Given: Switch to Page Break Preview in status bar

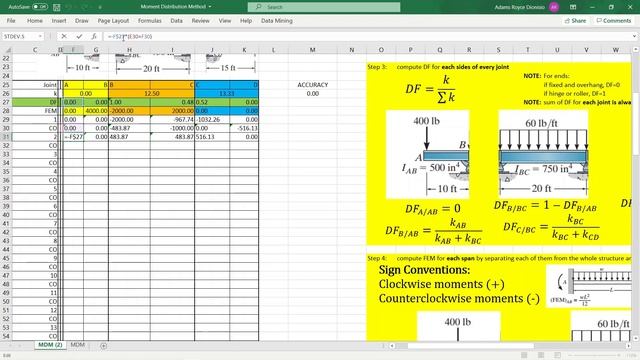Looking at the screenshot, I should click(558, 356).
